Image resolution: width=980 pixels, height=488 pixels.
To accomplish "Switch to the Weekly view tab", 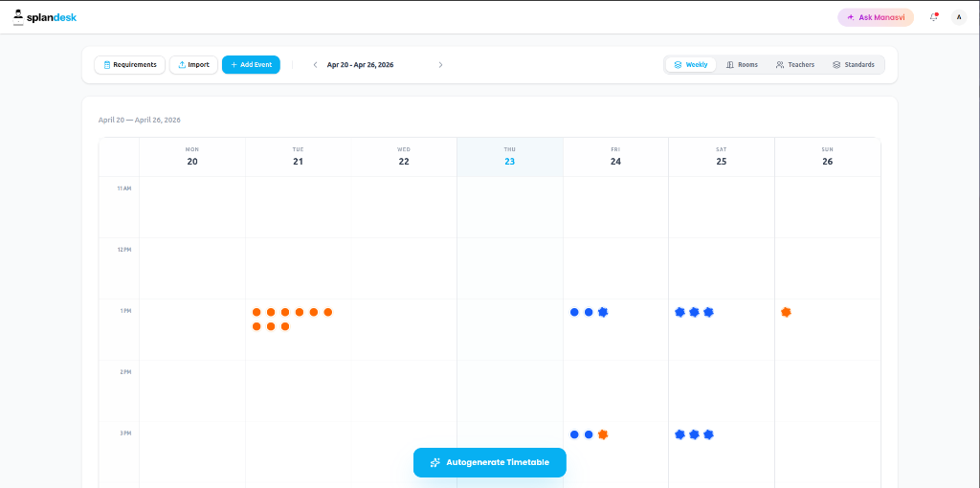I will tap(691, 64).
